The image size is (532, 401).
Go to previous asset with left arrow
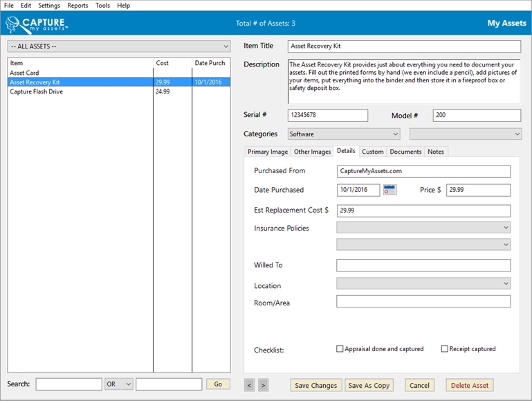point(250,385)
